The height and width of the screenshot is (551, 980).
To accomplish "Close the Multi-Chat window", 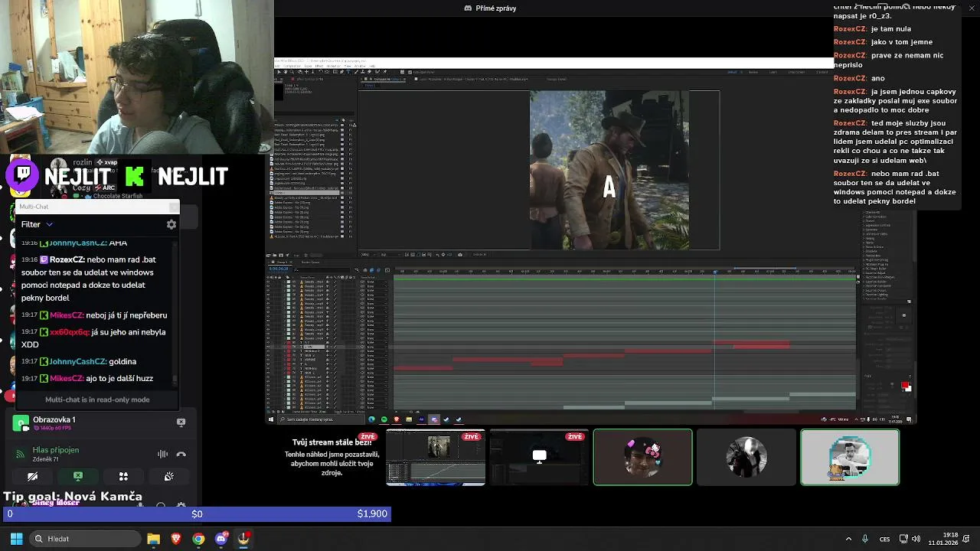I will (174, 207).
